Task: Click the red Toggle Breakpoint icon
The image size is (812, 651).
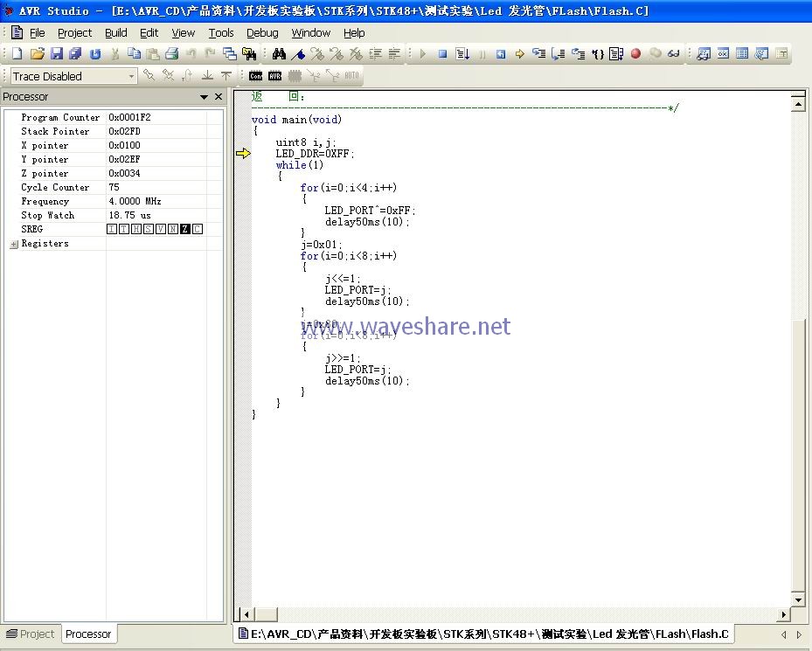Action: coord(635,54)
